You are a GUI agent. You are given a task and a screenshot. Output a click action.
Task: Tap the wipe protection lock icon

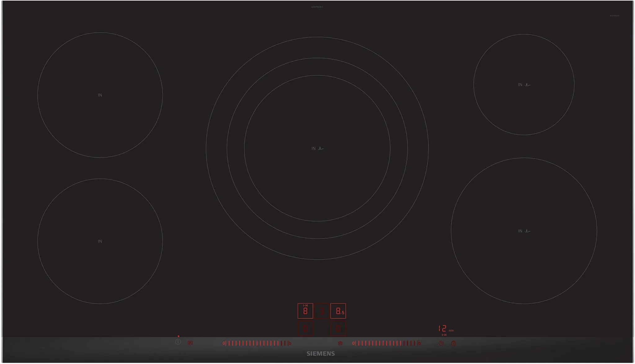click(190, 343)
